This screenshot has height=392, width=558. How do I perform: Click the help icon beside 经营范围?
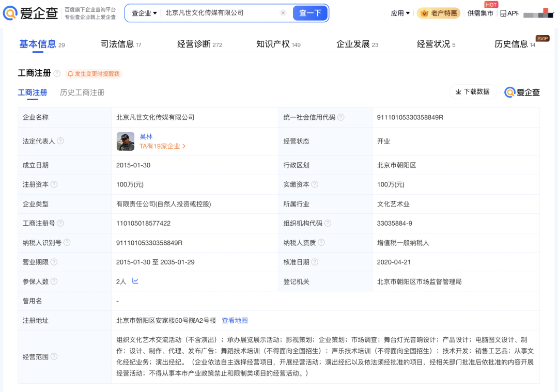(x=54, y=356)
